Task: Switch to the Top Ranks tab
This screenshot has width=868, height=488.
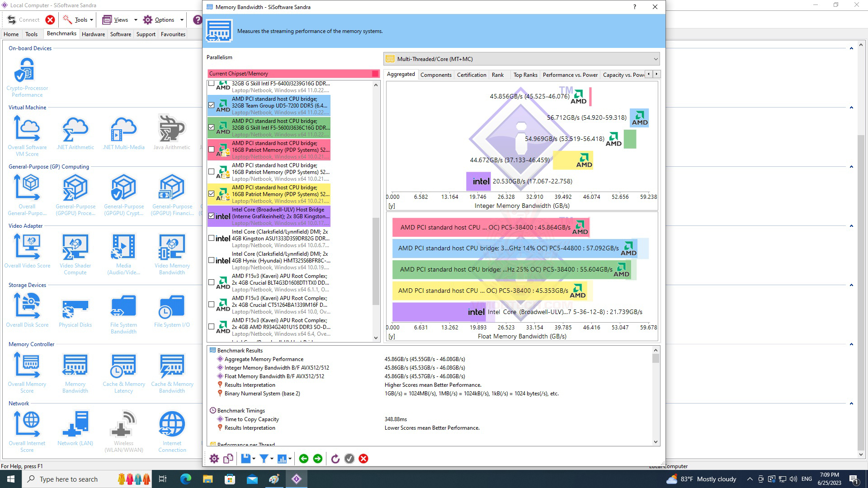Action: [x=525, y=75]
